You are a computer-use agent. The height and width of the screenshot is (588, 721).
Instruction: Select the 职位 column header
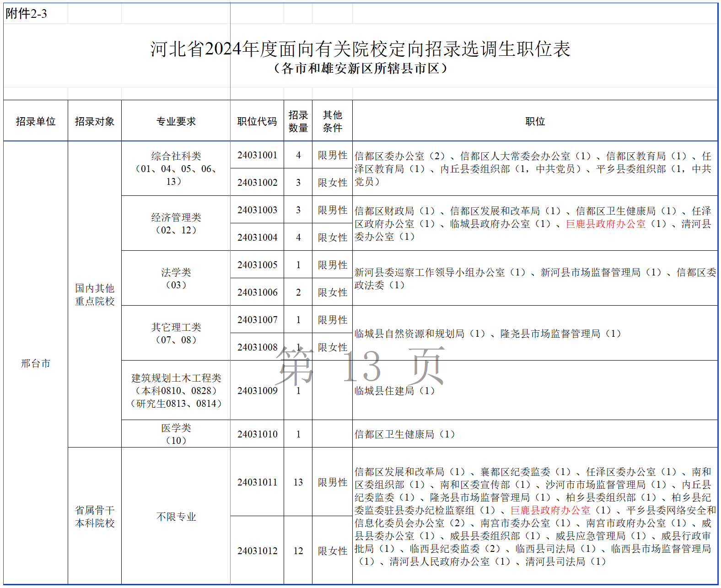[x=535, y=121]
